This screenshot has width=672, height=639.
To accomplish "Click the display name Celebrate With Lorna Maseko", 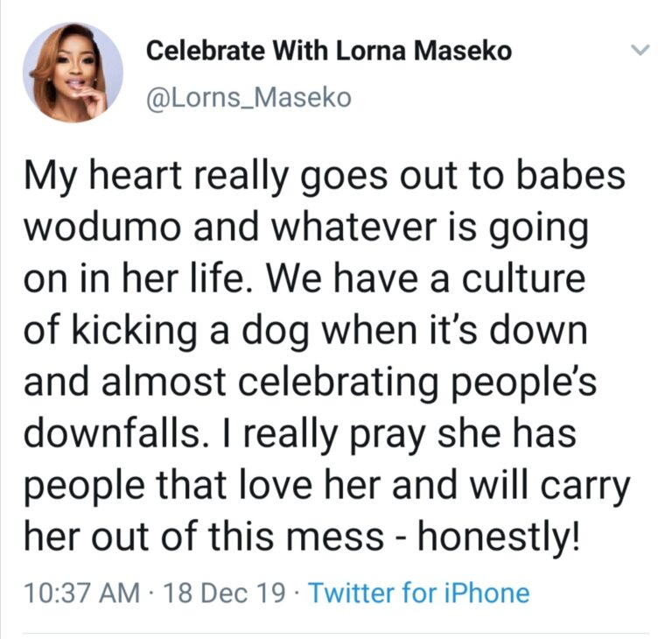I will tap(329, 51).
